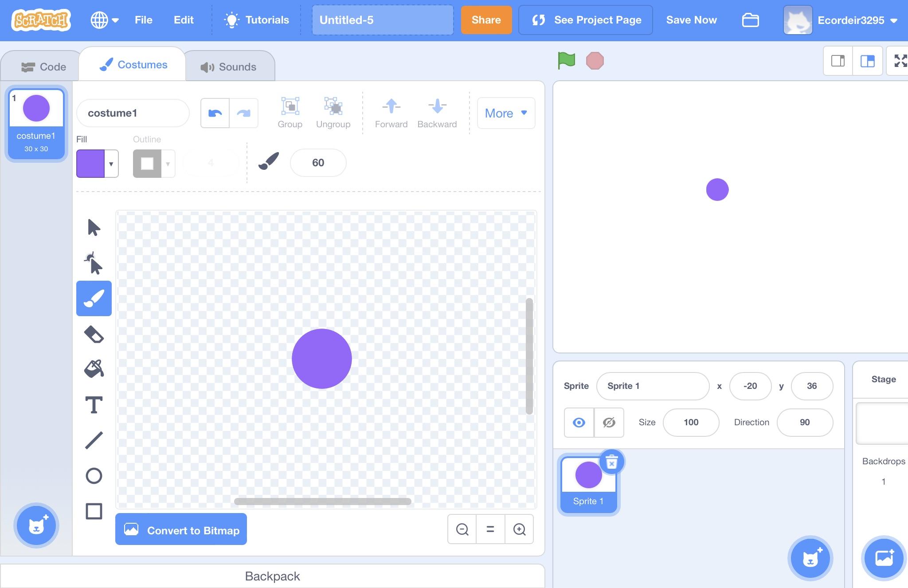This screenshot has height=588, width=908.
Task: Select the Eraser tool
Action: 94,334
